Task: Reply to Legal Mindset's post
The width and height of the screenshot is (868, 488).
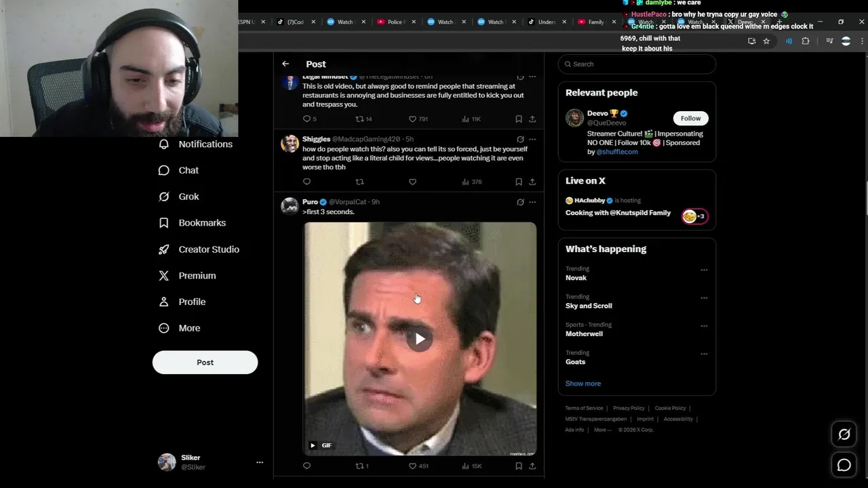Action: pos(309,119)
